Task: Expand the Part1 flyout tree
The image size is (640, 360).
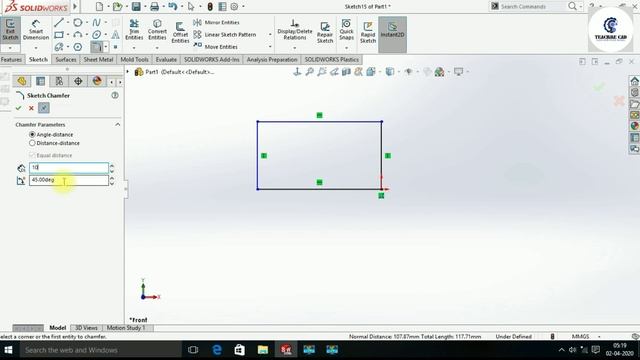Action: (x=128, y=72)
